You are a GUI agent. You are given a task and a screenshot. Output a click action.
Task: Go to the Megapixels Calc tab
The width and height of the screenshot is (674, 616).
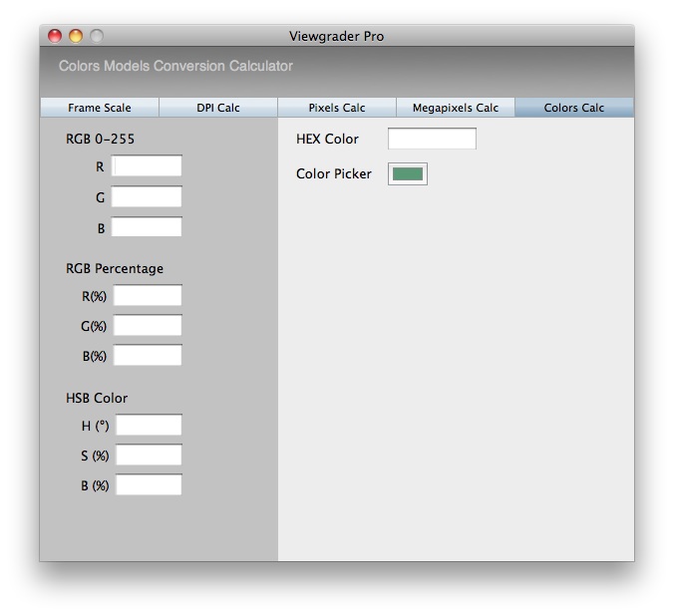pyautogui.click(x=456, y=108)
